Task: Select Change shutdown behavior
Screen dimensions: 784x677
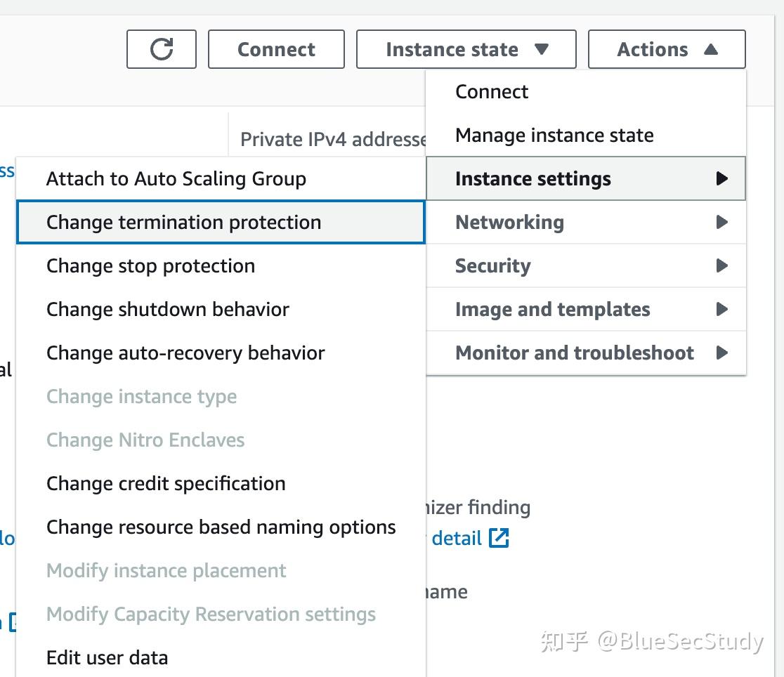Action: pyautogui.click(x=168, y=310)
